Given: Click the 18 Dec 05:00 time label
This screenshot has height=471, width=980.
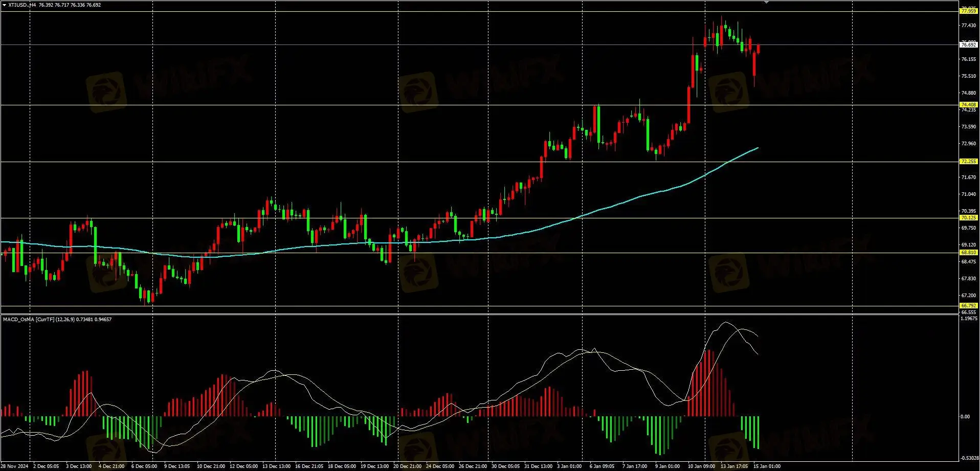Looking at the screenshot, I should click(x=342, y=466).
